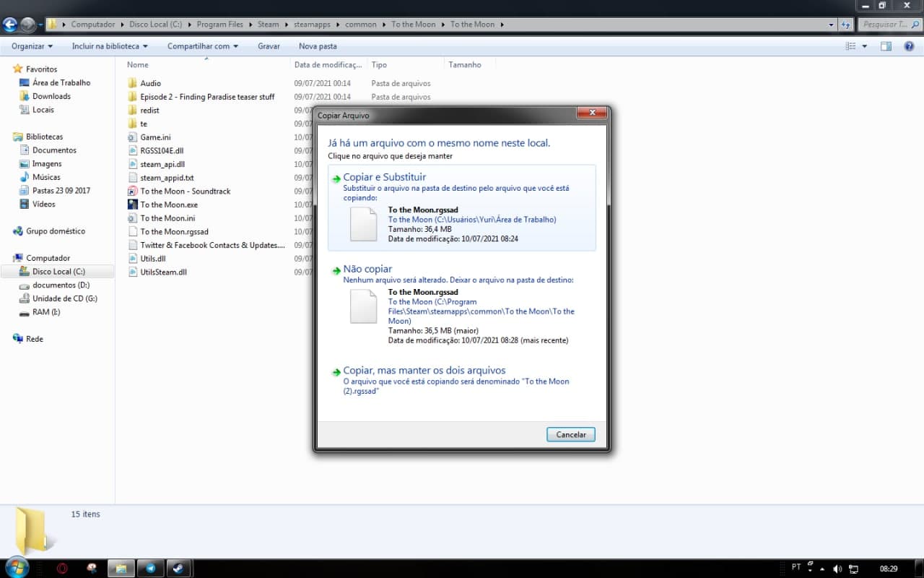Click the To the Moon.exe file icon
The width and height of the screenshot is (924, 578).
pyautogui.click(x=132, y=204)
